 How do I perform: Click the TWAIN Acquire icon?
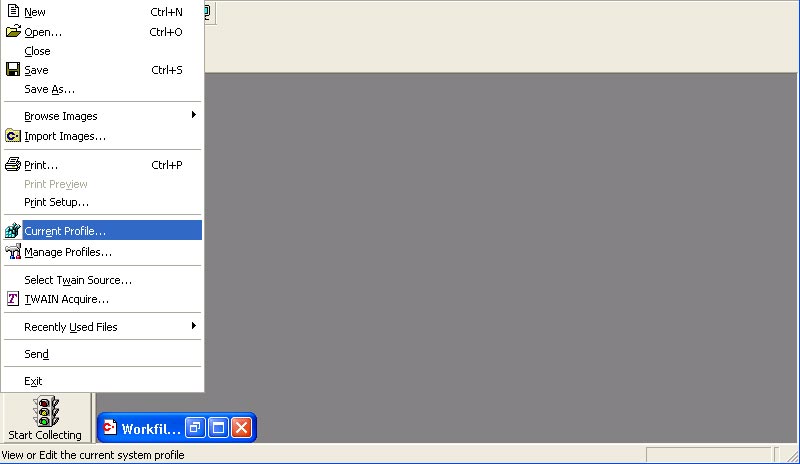[x=13, y=299]
